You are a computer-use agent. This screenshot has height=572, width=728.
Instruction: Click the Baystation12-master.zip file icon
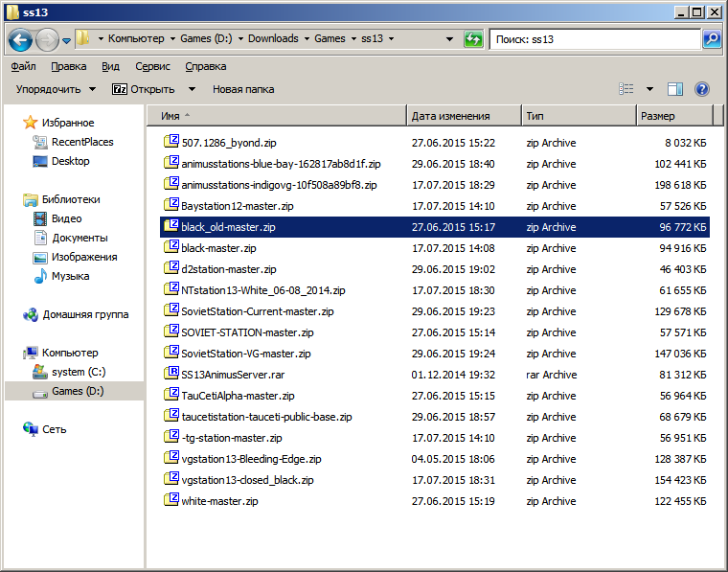point(171,204)
